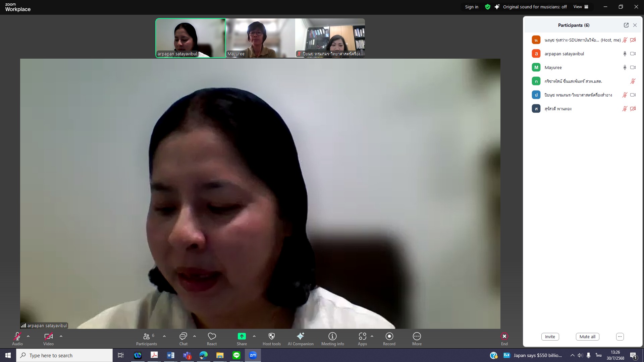
Task: Start camera with the Video button
Action: (48, 339)
